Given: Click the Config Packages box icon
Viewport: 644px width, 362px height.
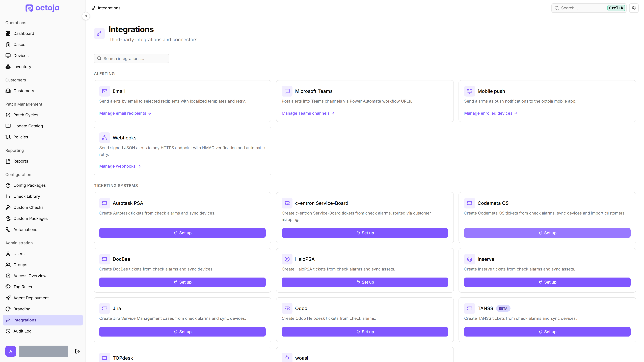Looking at the screenshot, I should (8, 185).
